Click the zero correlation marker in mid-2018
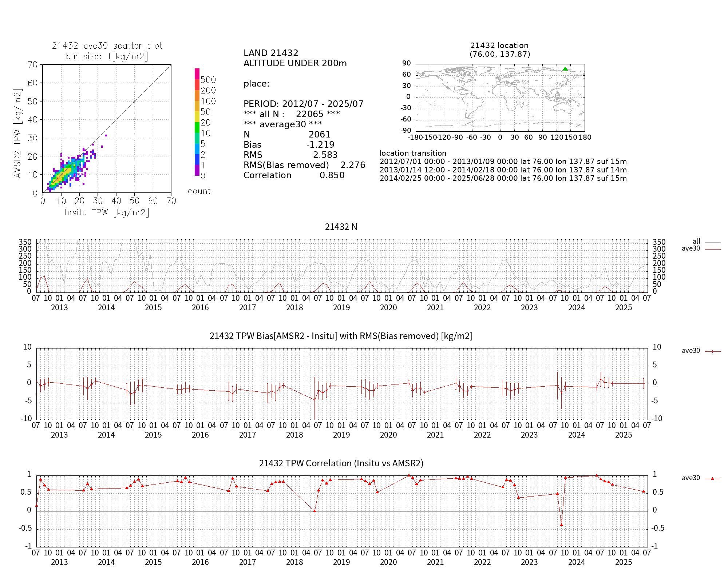 pyautogui.click(x=315, y=511)
